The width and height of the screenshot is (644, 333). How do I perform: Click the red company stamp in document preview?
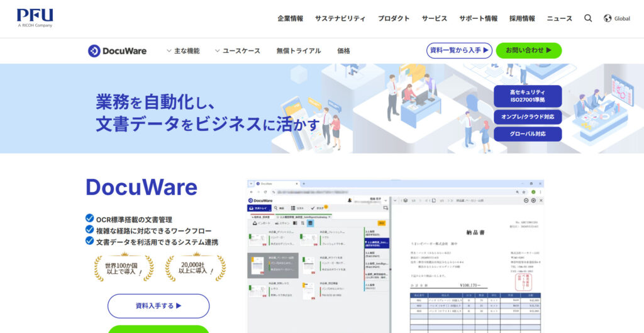click(x=523, y=281)
